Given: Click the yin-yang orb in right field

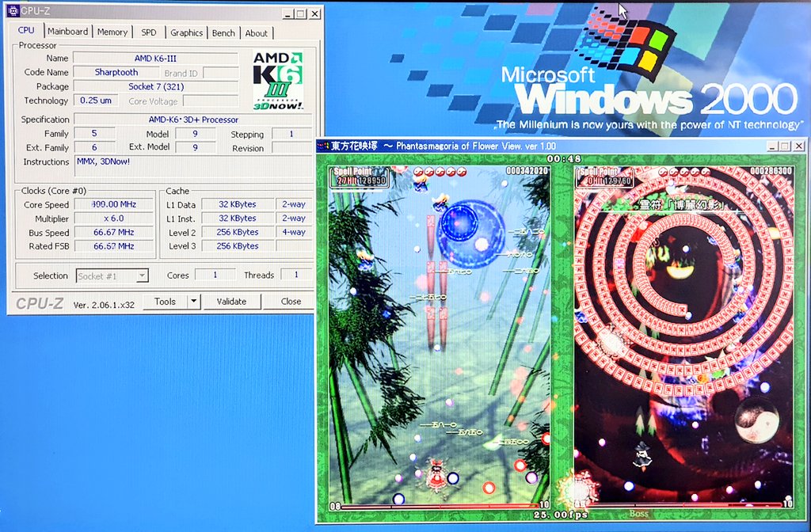Looking at the screenshot, I should 756,420.
